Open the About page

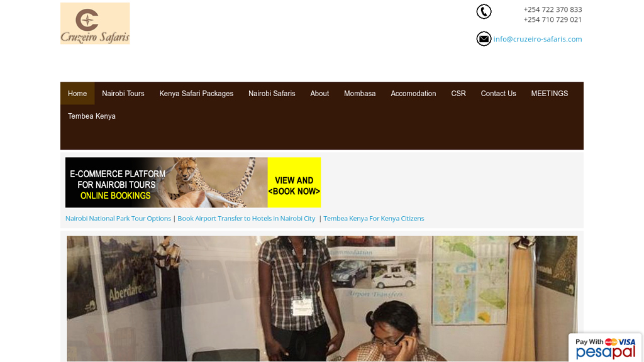tap(319, 93)
